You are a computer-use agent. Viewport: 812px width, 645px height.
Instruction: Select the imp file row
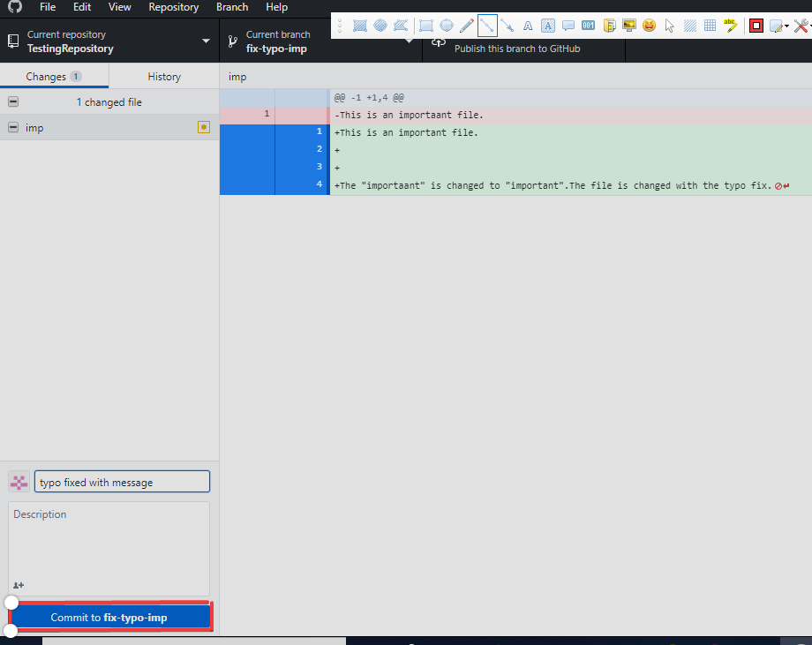[109, 127]
